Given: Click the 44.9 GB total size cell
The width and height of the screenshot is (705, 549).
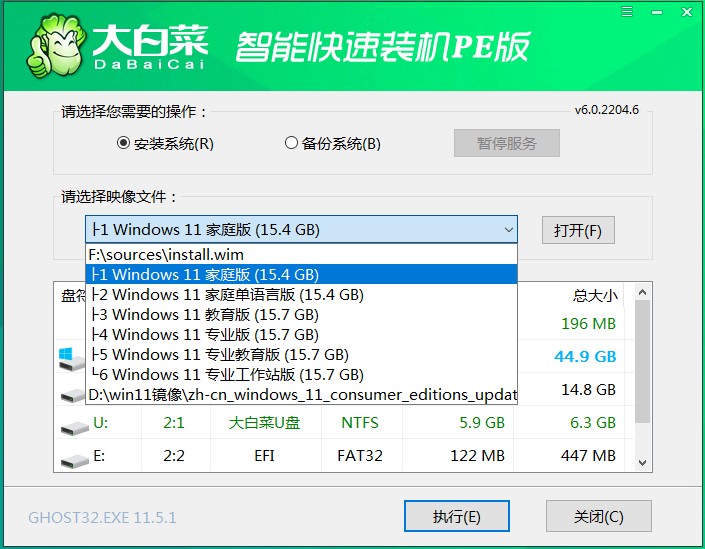Looking at the screenshot, I should tap(585, 357).
